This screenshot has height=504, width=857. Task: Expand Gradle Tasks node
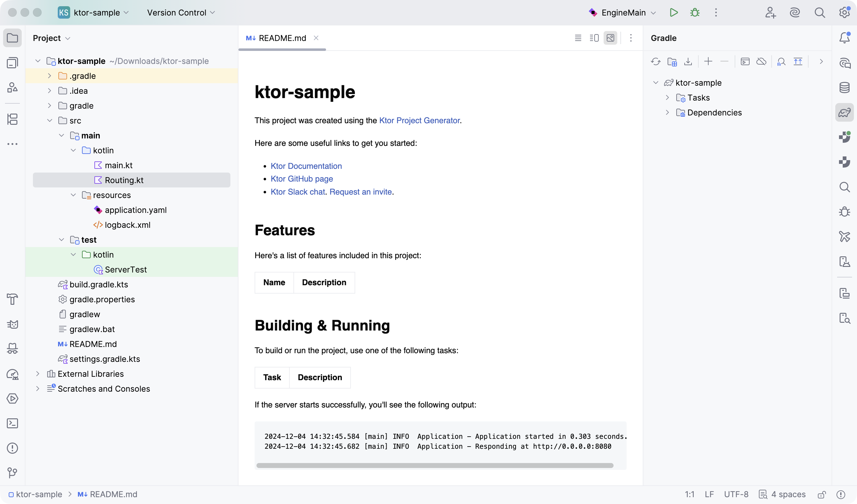click(668, 98)
